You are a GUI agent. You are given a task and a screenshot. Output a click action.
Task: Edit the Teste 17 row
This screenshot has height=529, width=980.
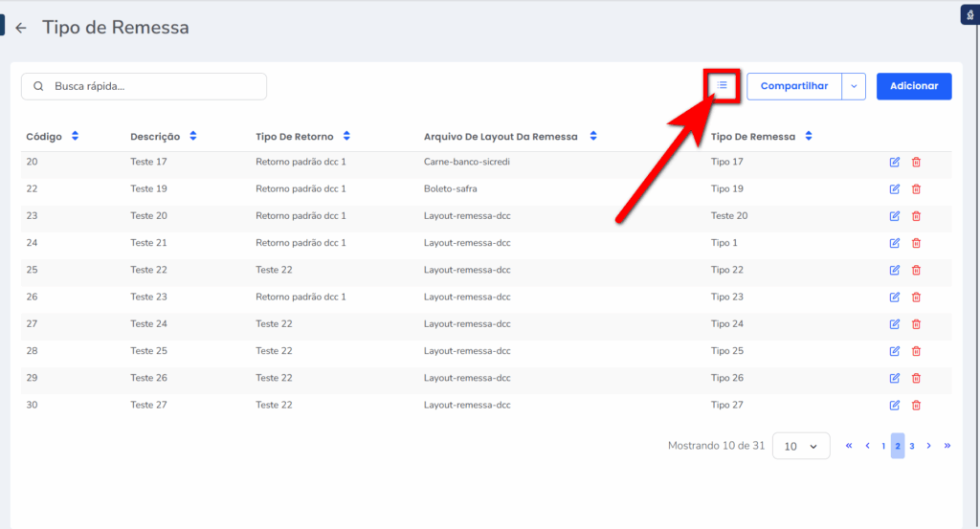point(895,163)
